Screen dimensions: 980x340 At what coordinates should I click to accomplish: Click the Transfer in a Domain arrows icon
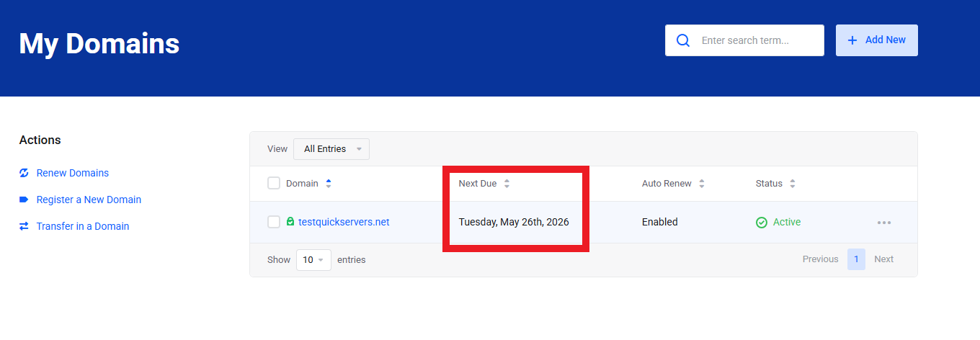[x=24, y=226]
